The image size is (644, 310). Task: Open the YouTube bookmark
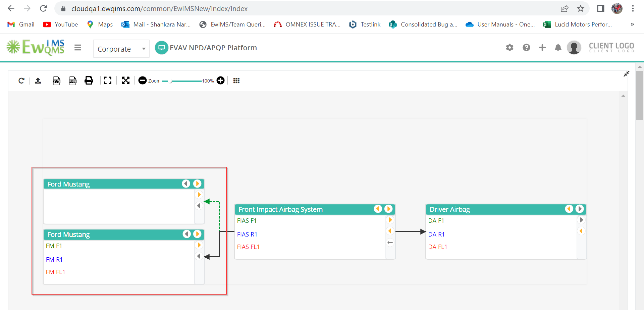pyautogui.click(x=61, y=24)
